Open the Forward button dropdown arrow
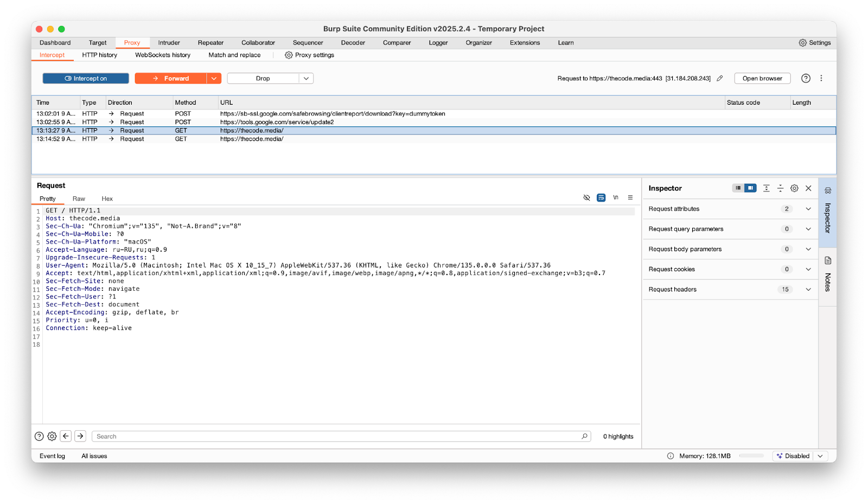This screenshot has height=504, width=868. (214, 79)
